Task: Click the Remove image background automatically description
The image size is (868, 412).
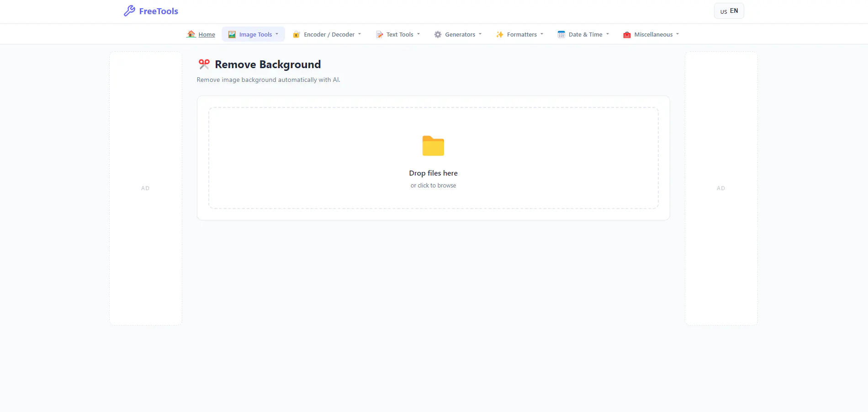Action: (x=269, y=80)
